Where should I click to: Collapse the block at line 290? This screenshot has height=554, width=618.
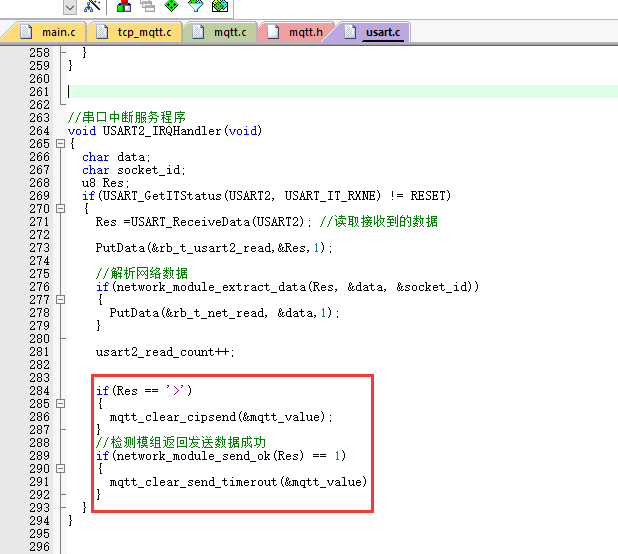(61, 469)
